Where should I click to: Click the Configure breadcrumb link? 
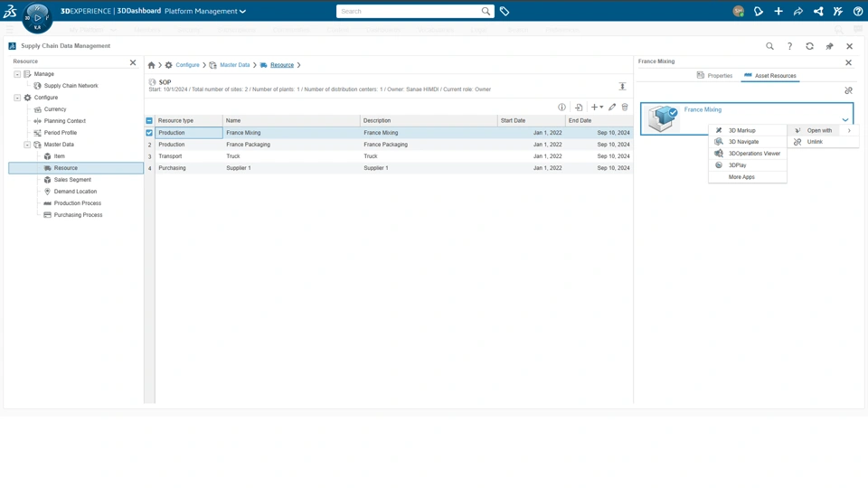(188, 65)
